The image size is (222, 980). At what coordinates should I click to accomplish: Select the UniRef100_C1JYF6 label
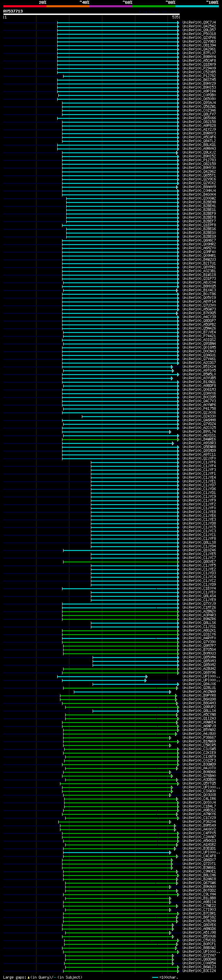point(199,462)
